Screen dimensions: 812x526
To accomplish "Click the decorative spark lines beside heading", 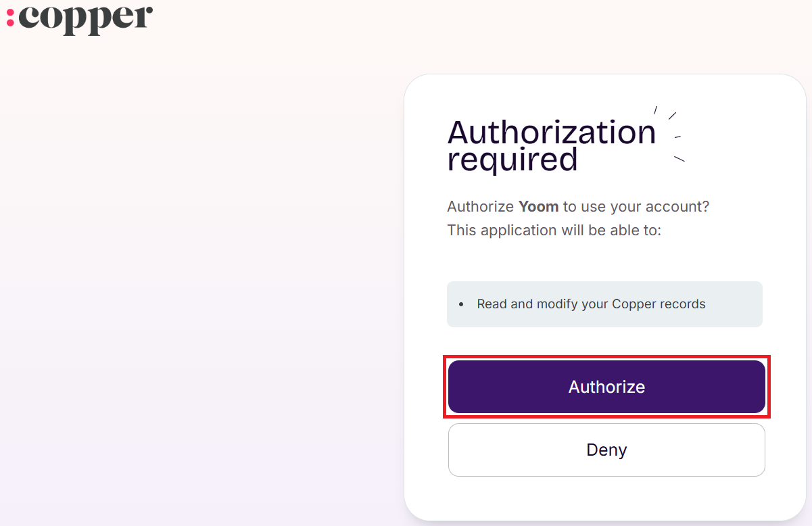I will pyautogui.click(x=672, y=134).
